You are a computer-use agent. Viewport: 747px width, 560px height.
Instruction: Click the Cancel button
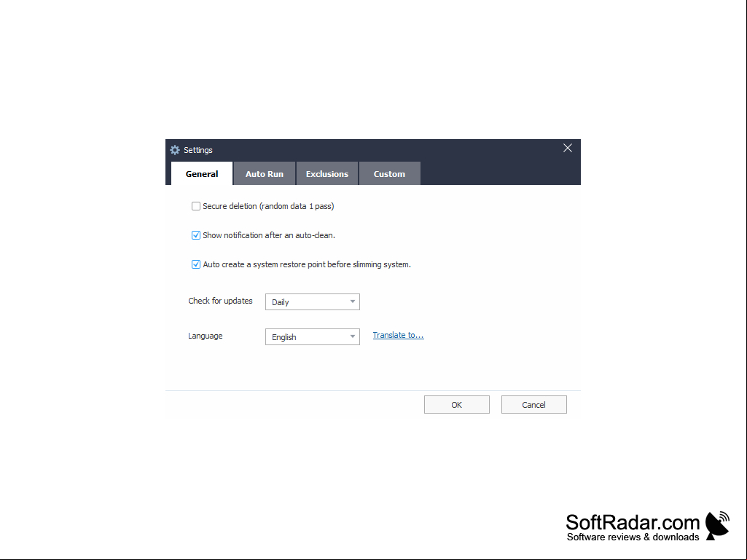(533, 405)
